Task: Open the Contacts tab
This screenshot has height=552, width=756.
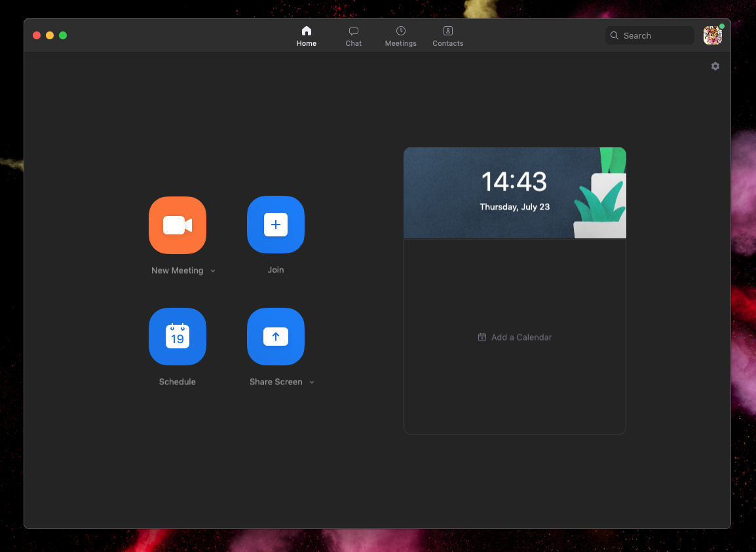Action: [x=448, y=37]
